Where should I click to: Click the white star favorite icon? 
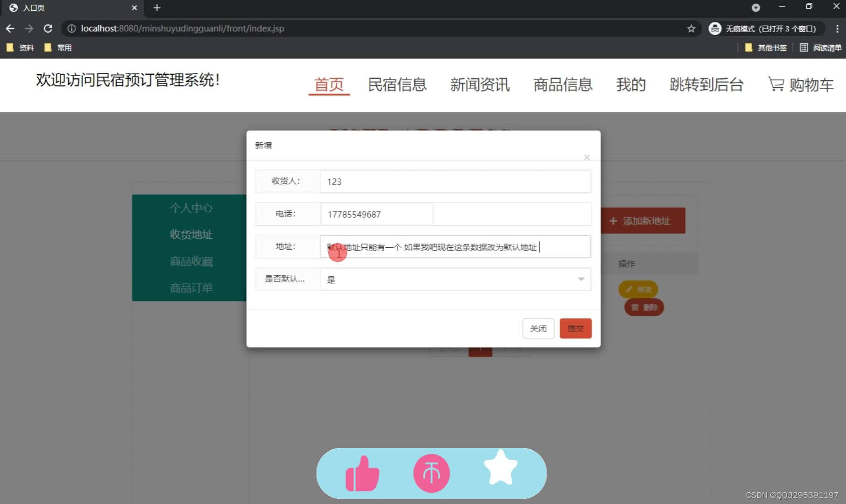point(501,468)
